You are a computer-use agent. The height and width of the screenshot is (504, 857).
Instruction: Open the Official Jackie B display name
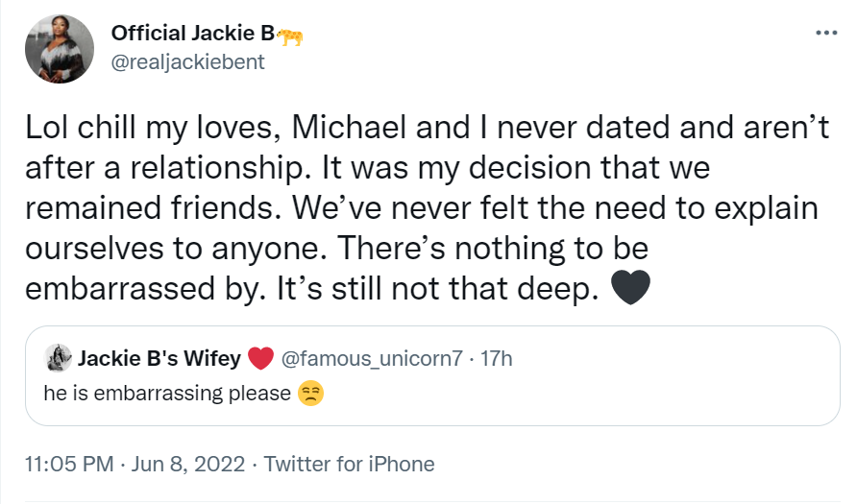(x=192, y=34)
